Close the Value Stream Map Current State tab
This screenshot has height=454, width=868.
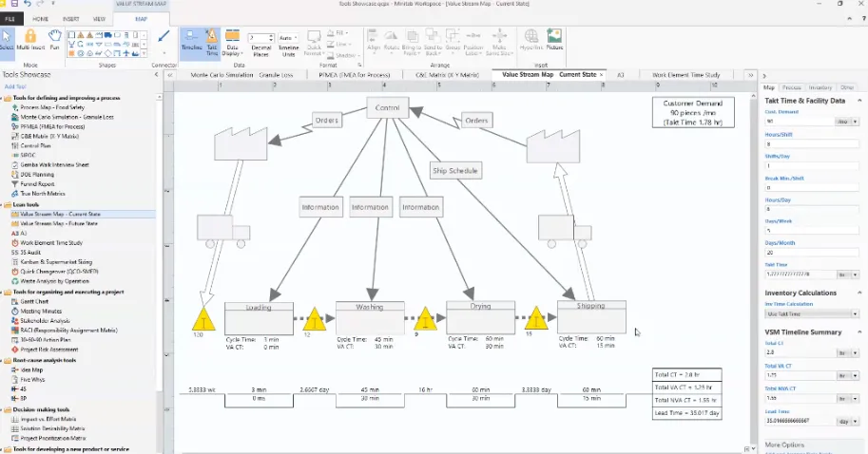601,75
